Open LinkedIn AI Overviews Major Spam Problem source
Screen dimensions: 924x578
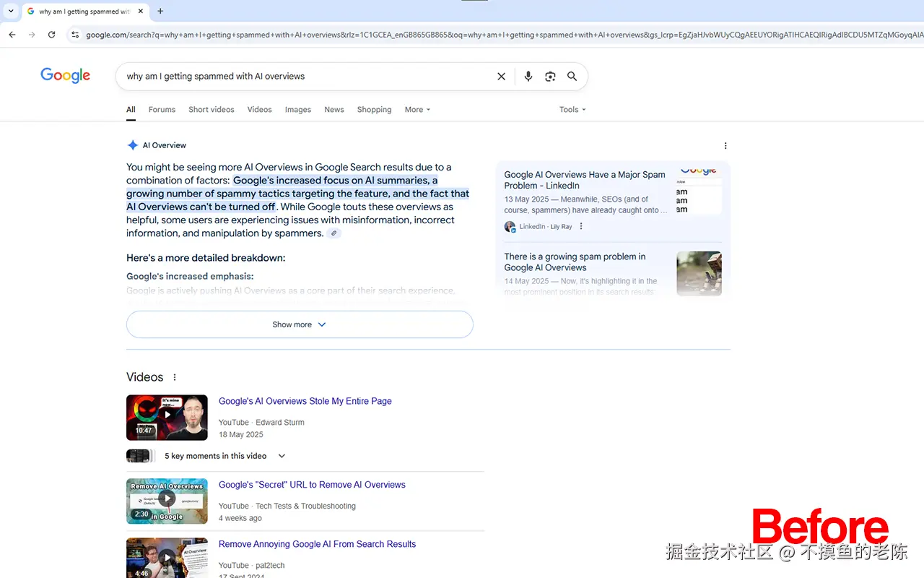click(585, 180)
